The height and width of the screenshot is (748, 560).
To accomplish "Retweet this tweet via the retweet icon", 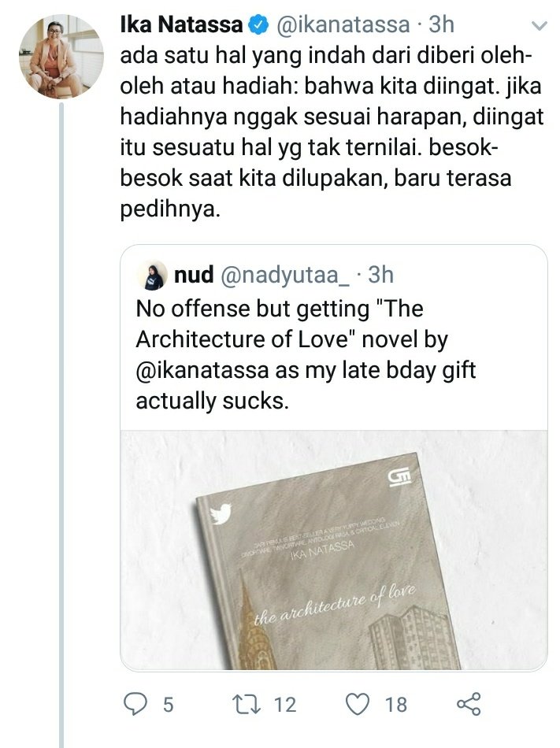I will point(246,704).
